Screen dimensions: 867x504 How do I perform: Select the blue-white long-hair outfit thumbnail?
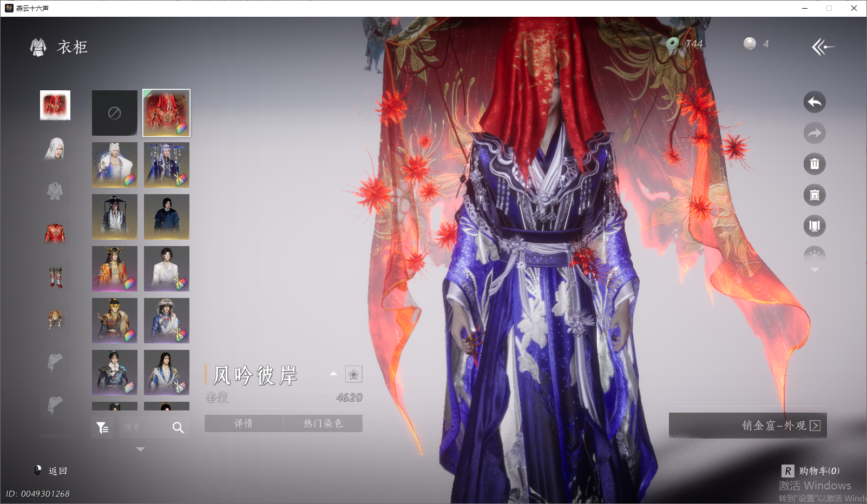(167, 373)
